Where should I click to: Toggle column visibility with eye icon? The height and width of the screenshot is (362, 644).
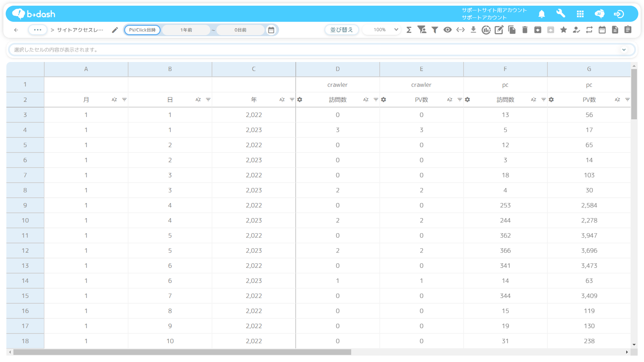tap(447, 30)
